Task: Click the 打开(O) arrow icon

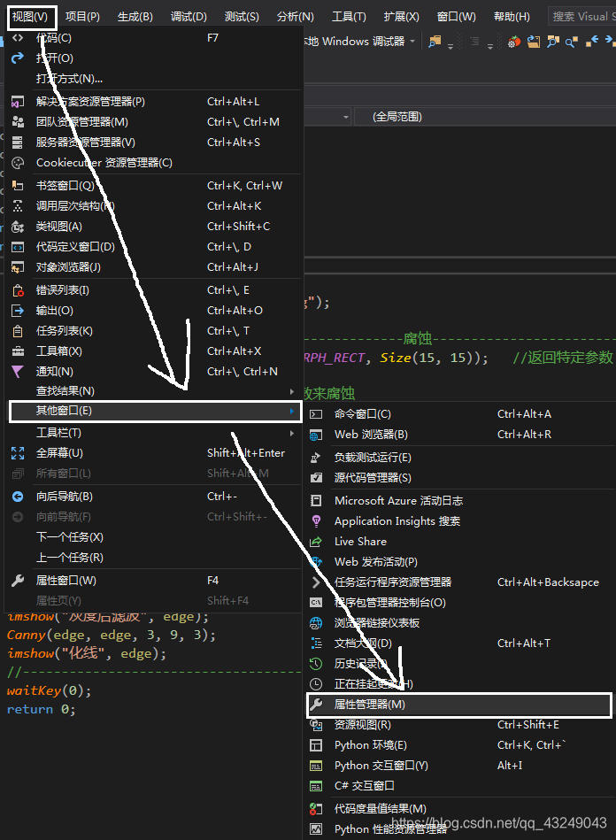Action: [18, 58]
